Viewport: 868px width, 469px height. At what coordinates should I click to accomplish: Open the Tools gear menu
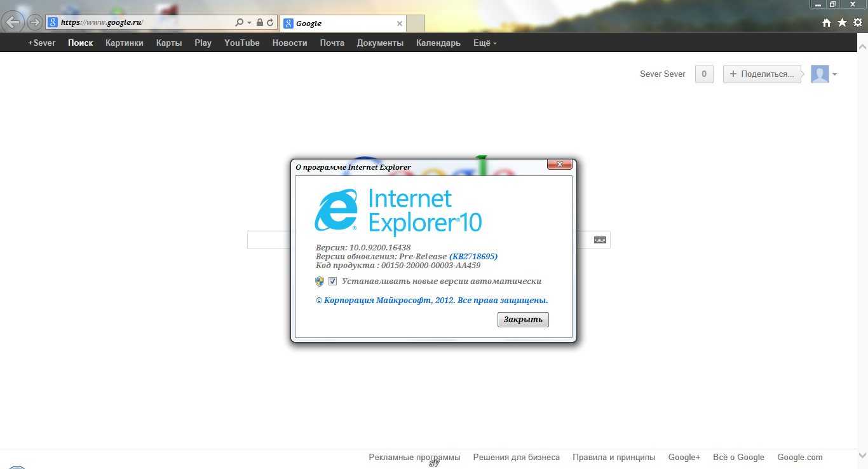[x=858, y=22]
